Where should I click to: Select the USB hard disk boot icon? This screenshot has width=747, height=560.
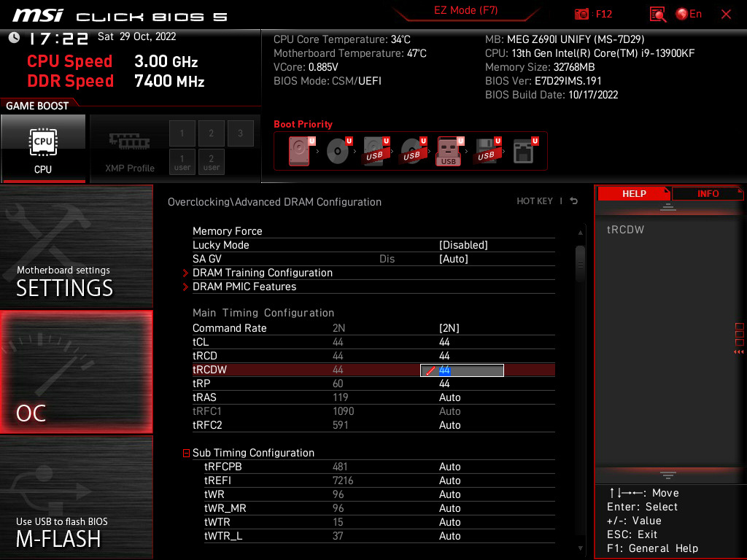[x=376, y=151]
